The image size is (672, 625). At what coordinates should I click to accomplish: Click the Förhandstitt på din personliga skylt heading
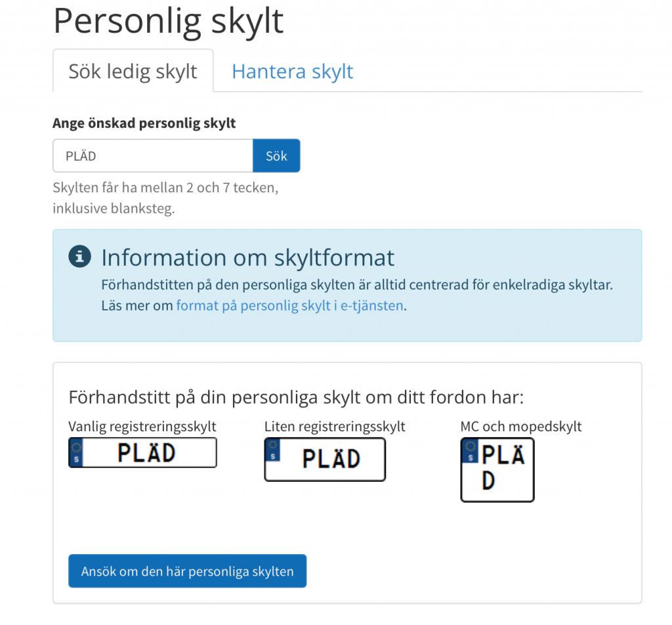pyautogui.click(x=296, y=397)
